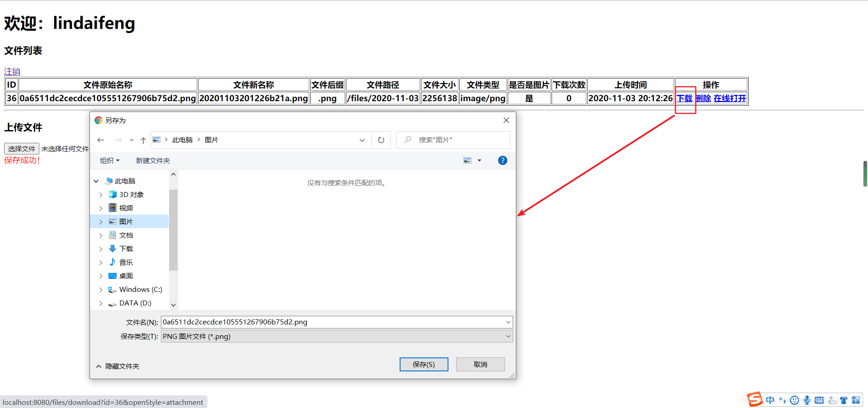Click the microphone voice input icon
Screen dimensions: 868x408
tap(807, 400)
